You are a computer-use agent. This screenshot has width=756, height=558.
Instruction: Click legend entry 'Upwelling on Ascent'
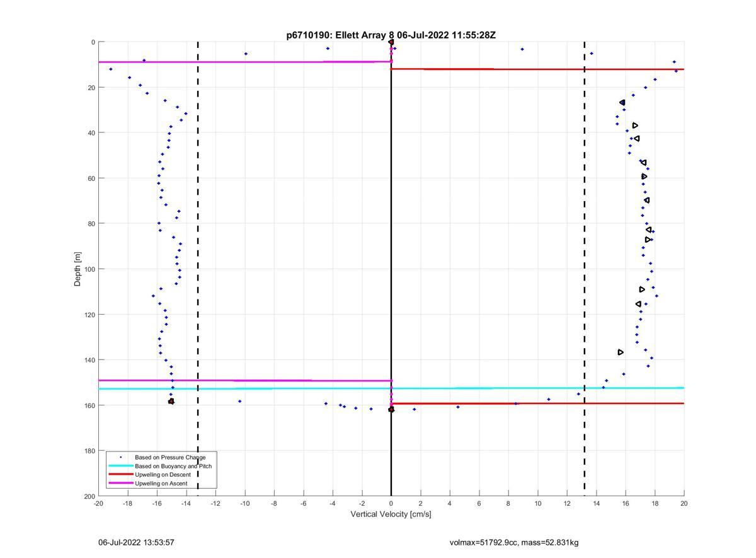tap(163, 484)
